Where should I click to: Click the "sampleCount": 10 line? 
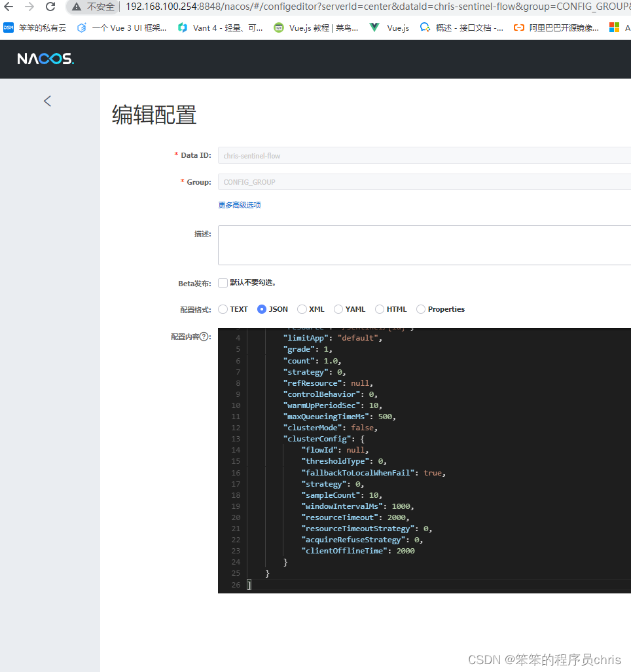click(x=342, y=495)
